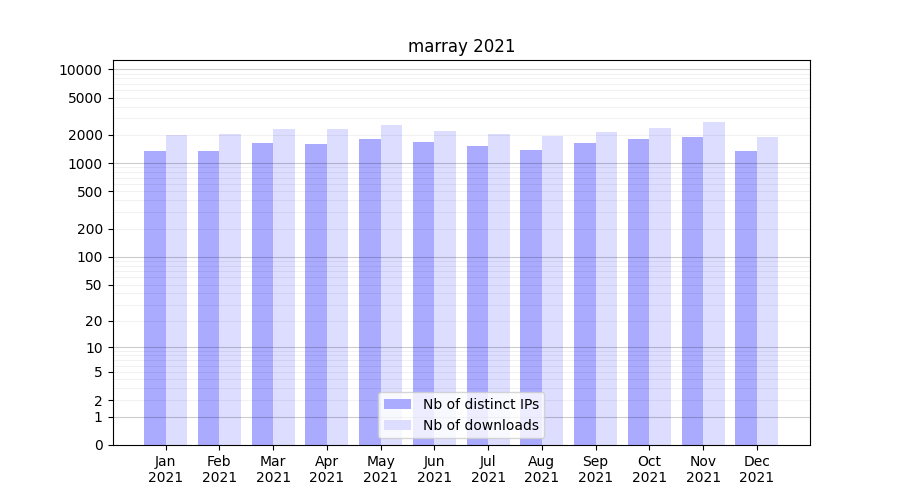Click the 'Nb of downloads' legend swatch
Viewport: 900px width, 500px height.
click(x=397, y=425)
